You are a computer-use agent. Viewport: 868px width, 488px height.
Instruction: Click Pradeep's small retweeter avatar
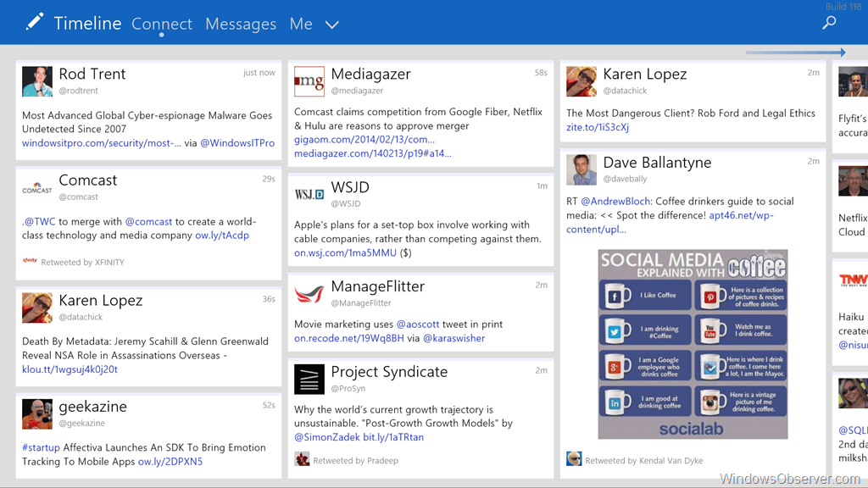coord(302,459)
